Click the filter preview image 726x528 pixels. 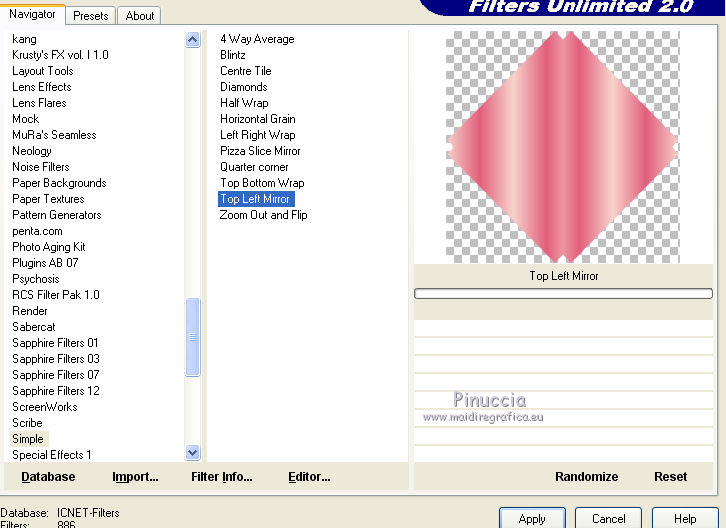pyautogui.click(x=563, y=147)
